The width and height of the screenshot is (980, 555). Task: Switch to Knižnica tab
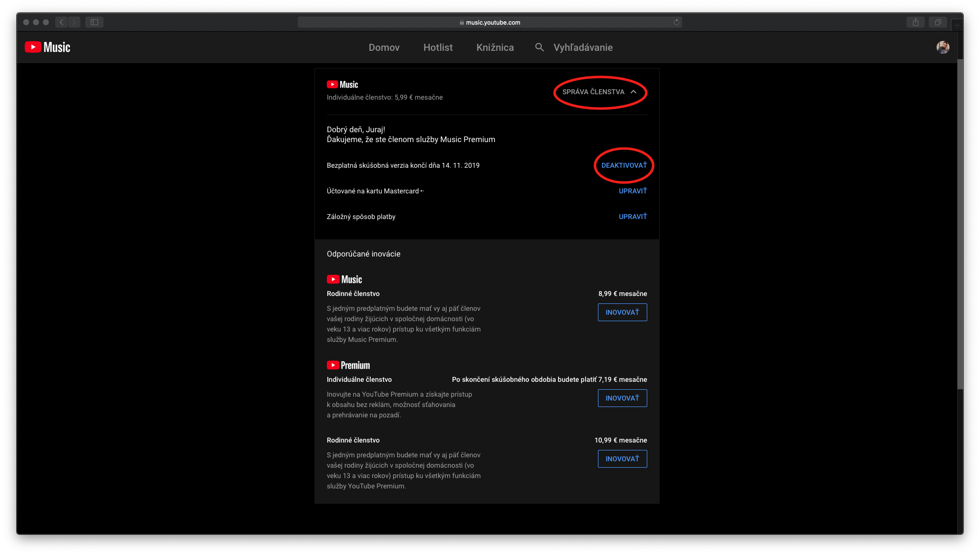495,48
